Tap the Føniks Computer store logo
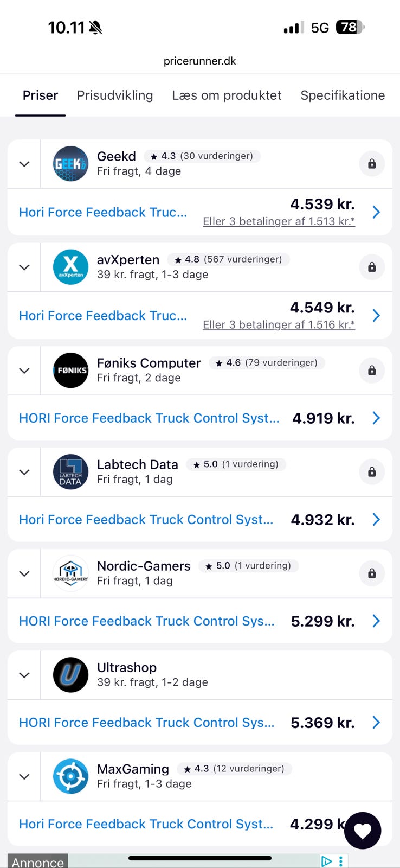The width and height of the screenshot is (400, 868). [x=70, y=371]
